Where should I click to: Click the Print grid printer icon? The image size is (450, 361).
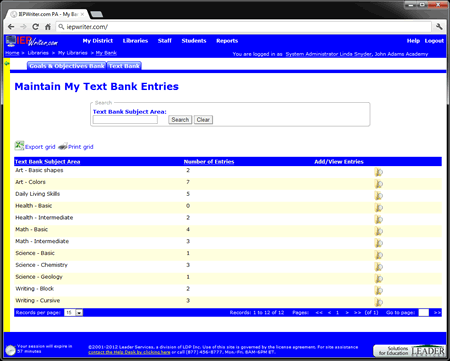click(x=63, y=146)
